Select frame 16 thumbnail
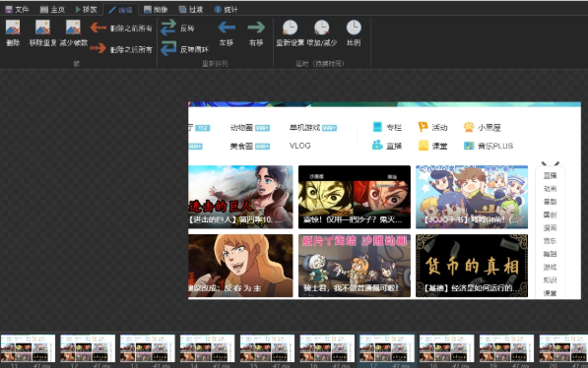Image resolution: width=588 pixels, height=368 pixels. click(327, 348)
